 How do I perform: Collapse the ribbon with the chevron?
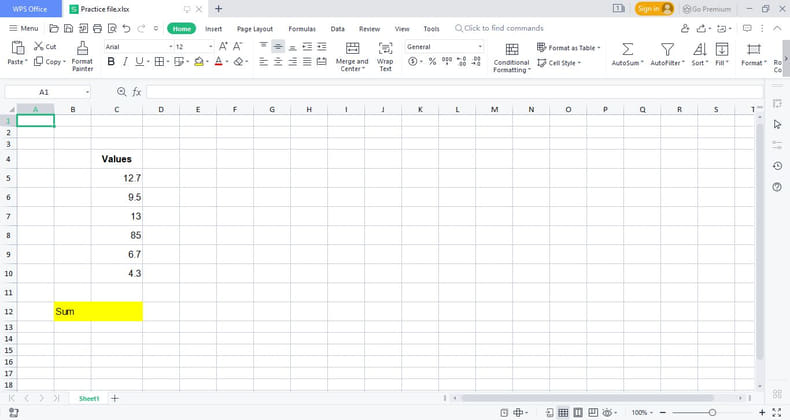pyautogui.click(x=777, y=28)
